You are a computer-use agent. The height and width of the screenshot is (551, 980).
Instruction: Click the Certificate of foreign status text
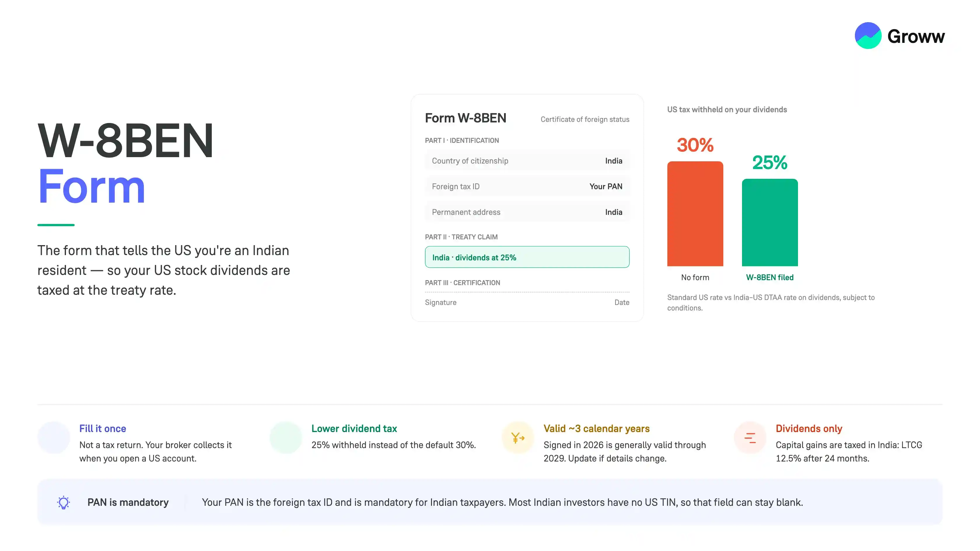click(585, 120)
